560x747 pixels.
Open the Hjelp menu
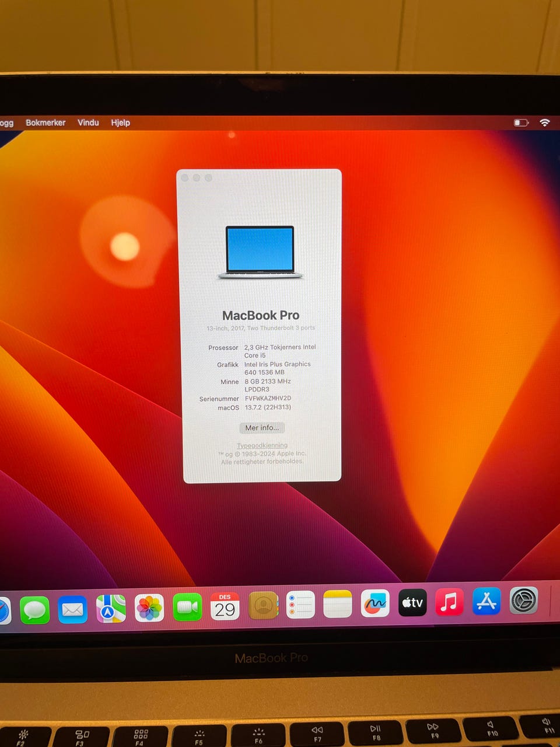121,123
